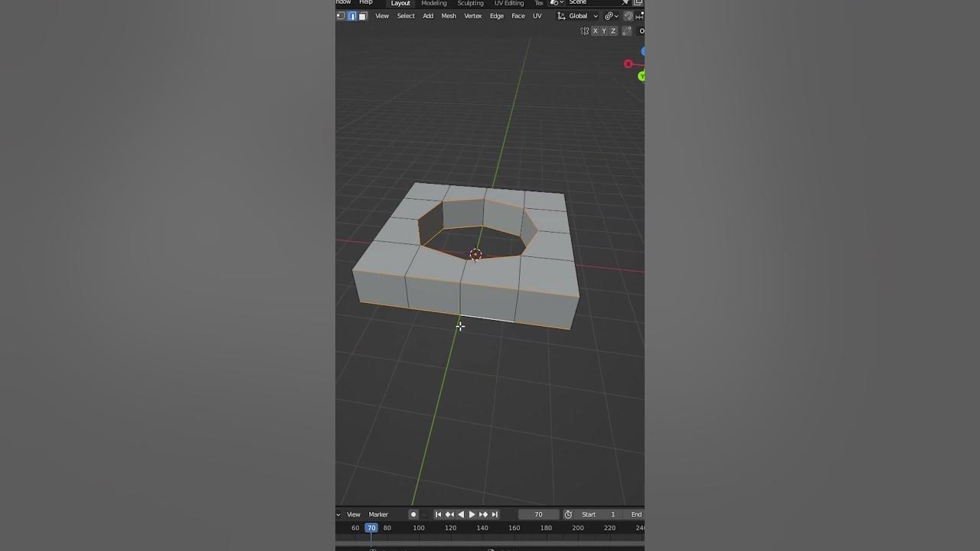The image size is (980, 551).
Task: Open the Help menu in top bar
Action: pyautogui.click(x=366, y=3)
